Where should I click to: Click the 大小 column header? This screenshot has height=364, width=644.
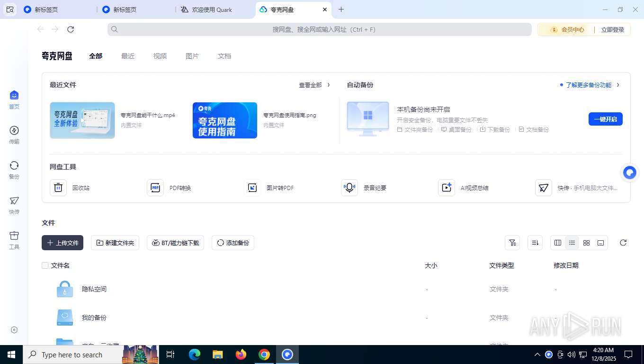pos(431,265)
